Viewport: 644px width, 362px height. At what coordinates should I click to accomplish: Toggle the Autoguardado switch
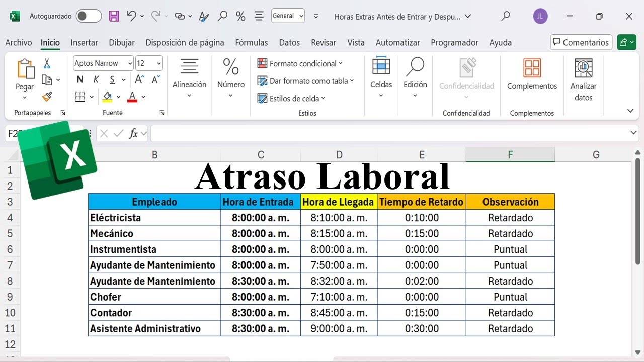pos(89,16)
